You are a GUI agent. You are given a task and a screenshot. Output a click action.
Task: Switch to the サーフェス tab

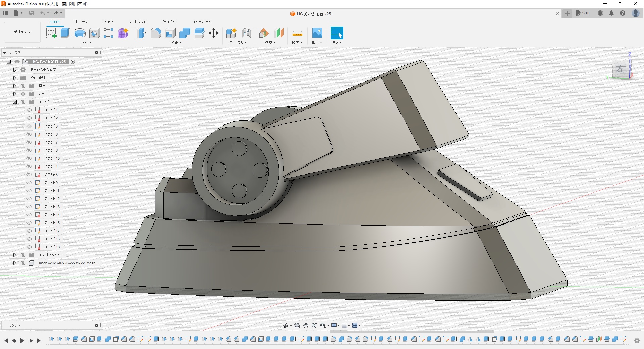(81, 22)
